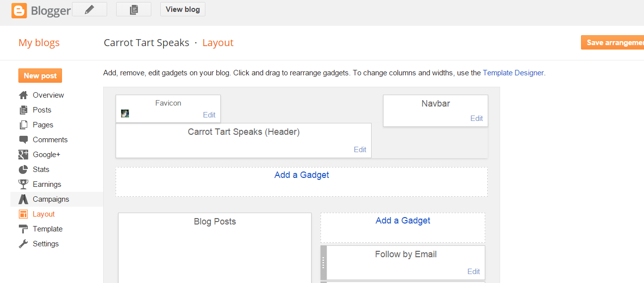
Task: Save the gadget arrangement
Action: pyautogui.click(x=612, y=43)
